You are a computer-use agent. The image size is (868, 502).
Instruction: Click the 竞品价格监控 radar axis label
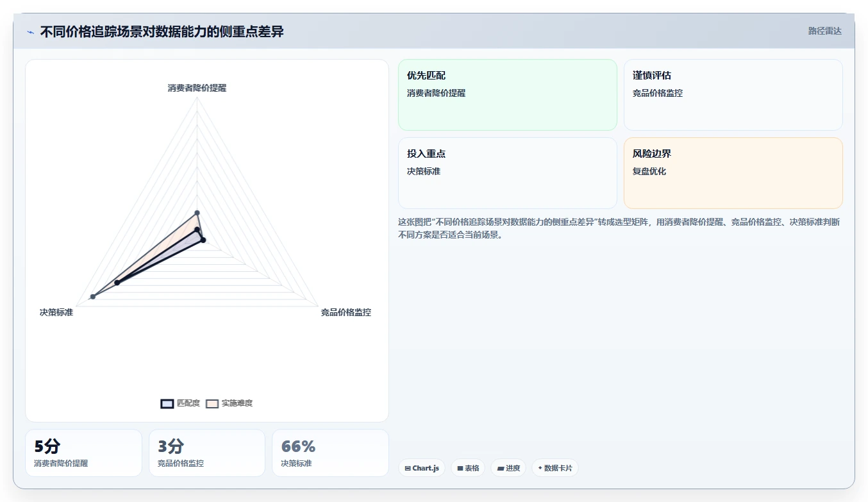pos(346,312)
